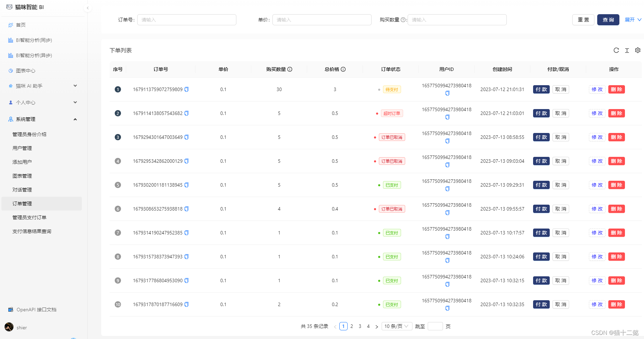644x339 pixels.
Task: Copy order number 1679295342862000129
Action: coord(186,161)
